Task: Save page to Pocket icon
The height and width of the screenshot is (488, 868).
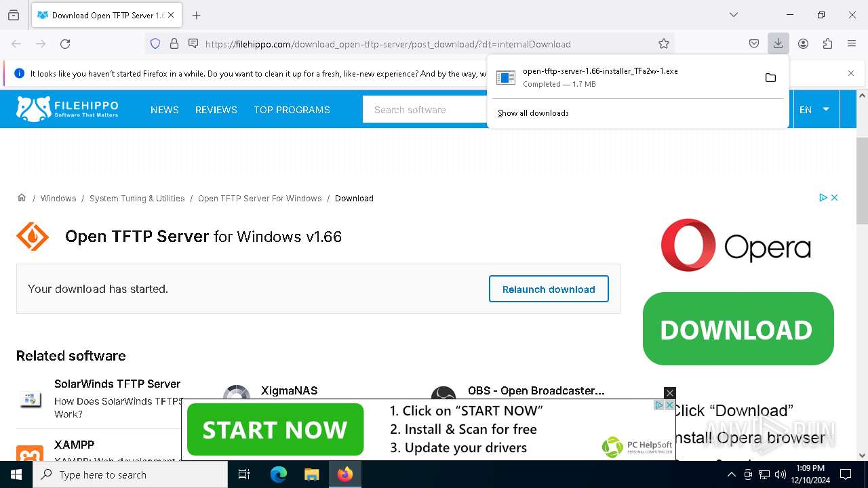Action: [754, 44]
